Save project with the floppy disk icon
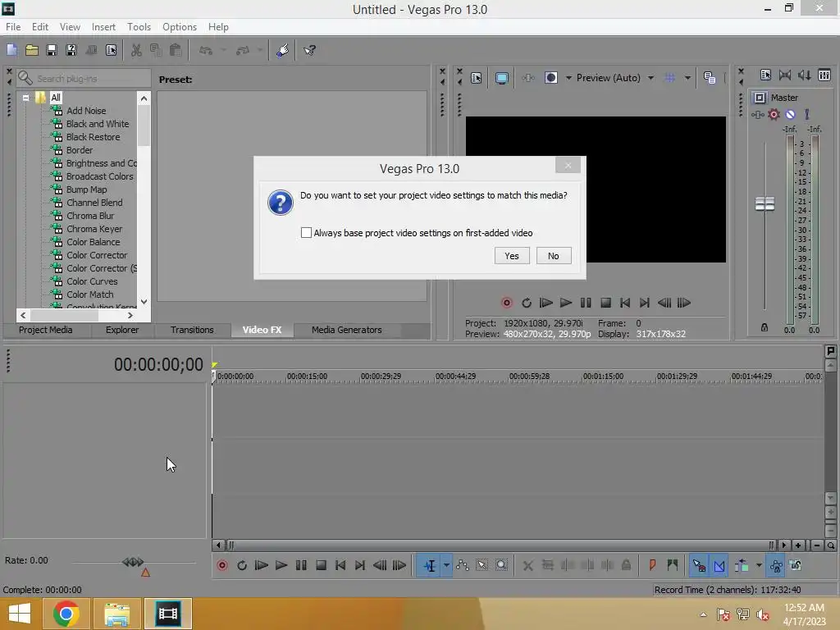Screen dimensions: 840x630 click(52, 50)
